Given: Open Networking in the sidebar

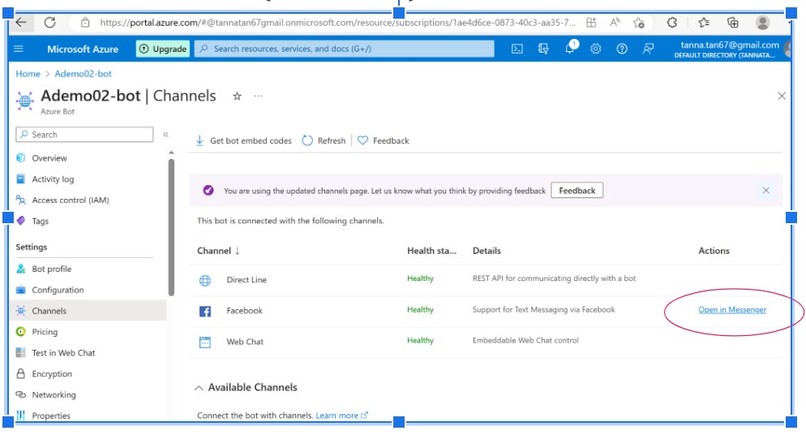Looking at the screenshot, I should (x=53, y=395).
